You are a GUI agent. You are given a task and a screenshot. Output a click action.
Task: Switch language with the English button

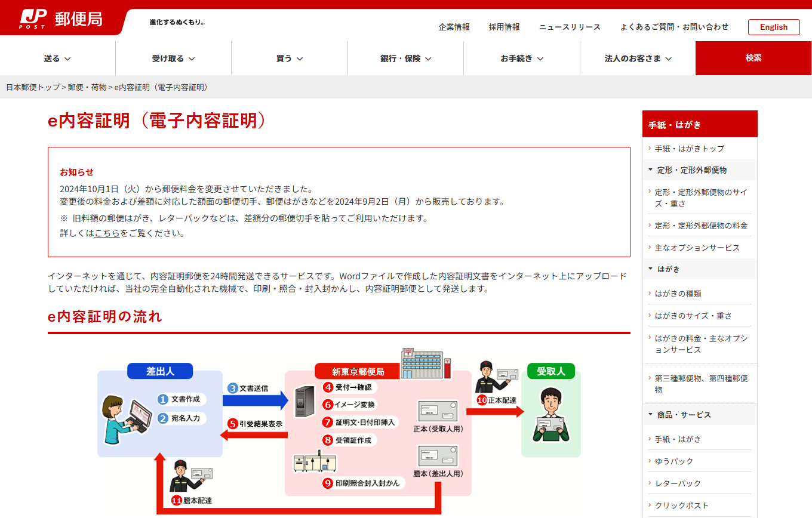pos(774,27)
